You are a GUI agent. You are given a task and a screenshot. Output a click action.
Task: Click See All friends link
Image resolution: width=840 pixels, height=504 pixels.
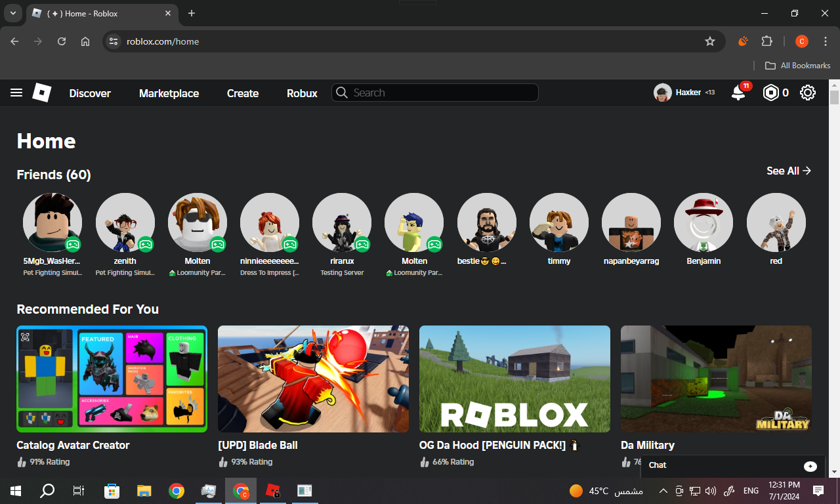pos(789,171)
